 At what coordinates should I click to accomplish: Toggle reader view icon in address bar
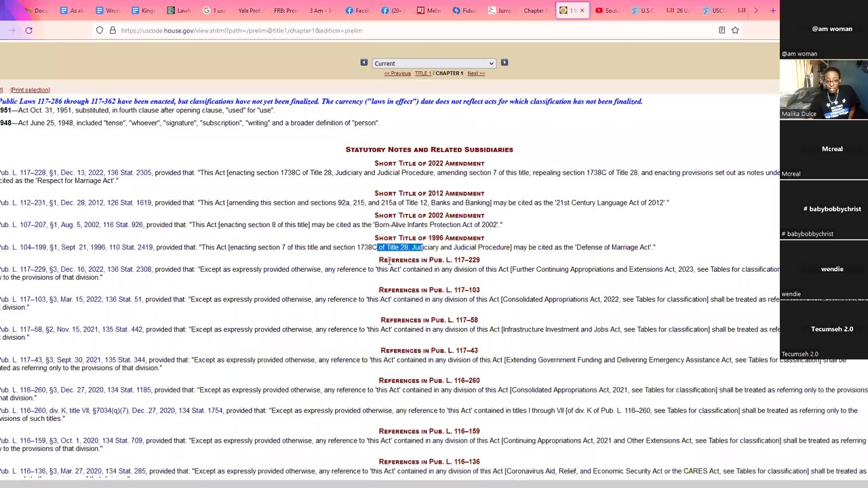click(722, 30)
